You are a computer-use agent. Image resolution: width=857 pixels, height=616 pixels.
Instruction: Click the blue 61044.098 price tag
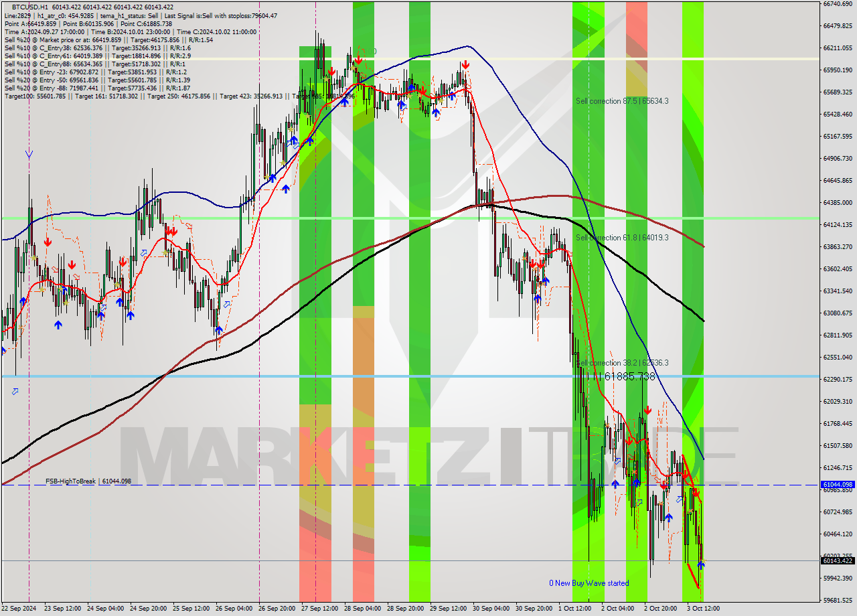coord(837,484)
